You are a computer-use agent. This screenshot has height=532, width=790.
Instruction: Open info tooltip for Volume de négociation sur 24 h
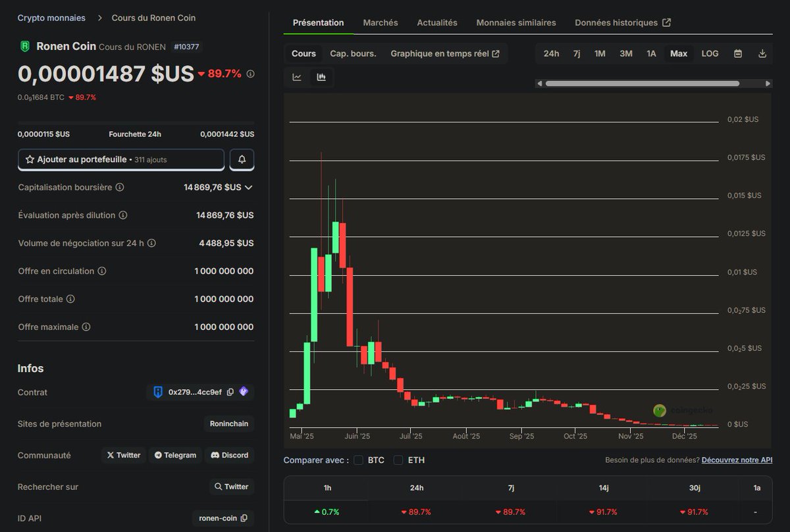(151, 243)
